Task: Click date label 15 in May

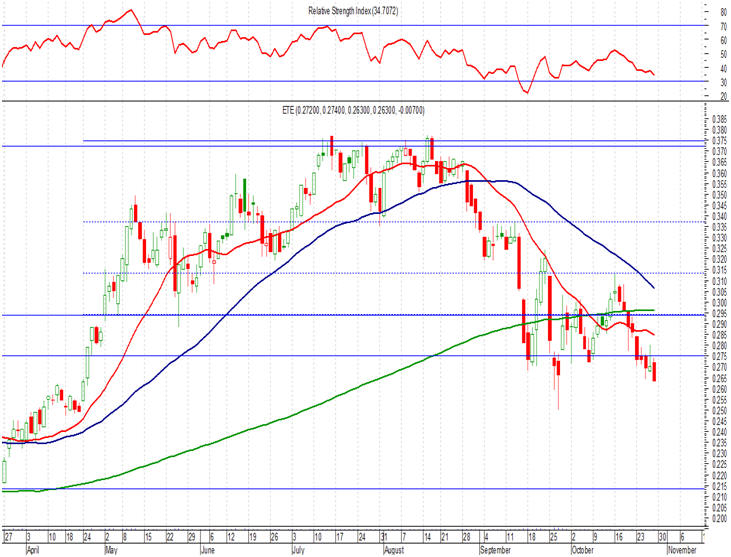Action: 148,537
